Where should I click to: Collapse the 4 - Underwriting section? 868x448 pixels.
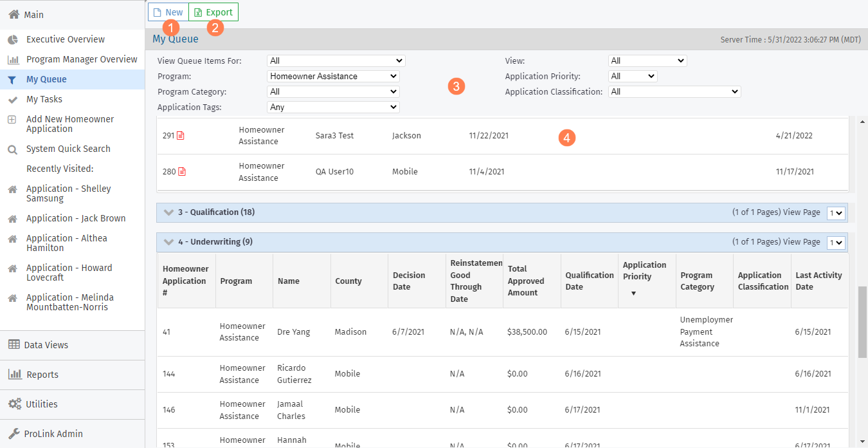(x=169, y=242)
